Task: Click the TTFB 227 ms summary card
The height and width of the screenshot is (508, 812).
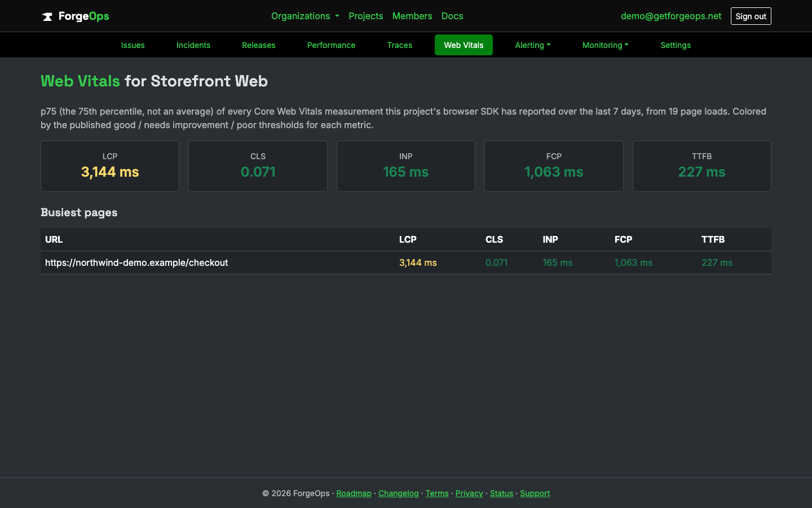Action: (x=702, y=166)
